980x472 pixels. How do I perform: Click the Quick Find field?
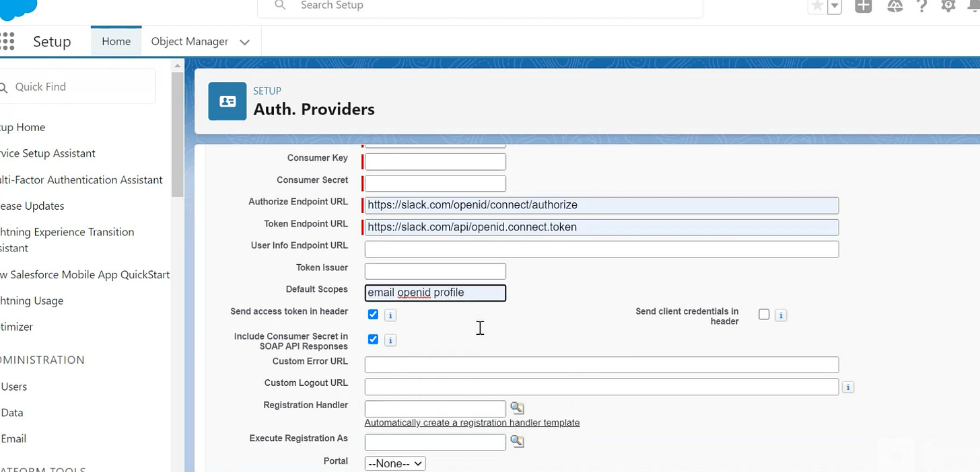click(77, 87)
